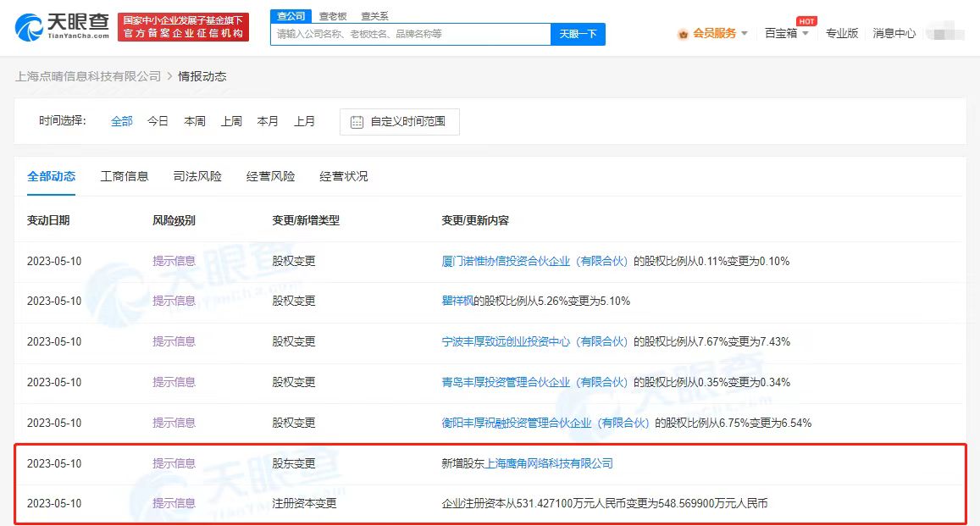Select 本周 time filter
980x526 pixels.
point(194,121)
